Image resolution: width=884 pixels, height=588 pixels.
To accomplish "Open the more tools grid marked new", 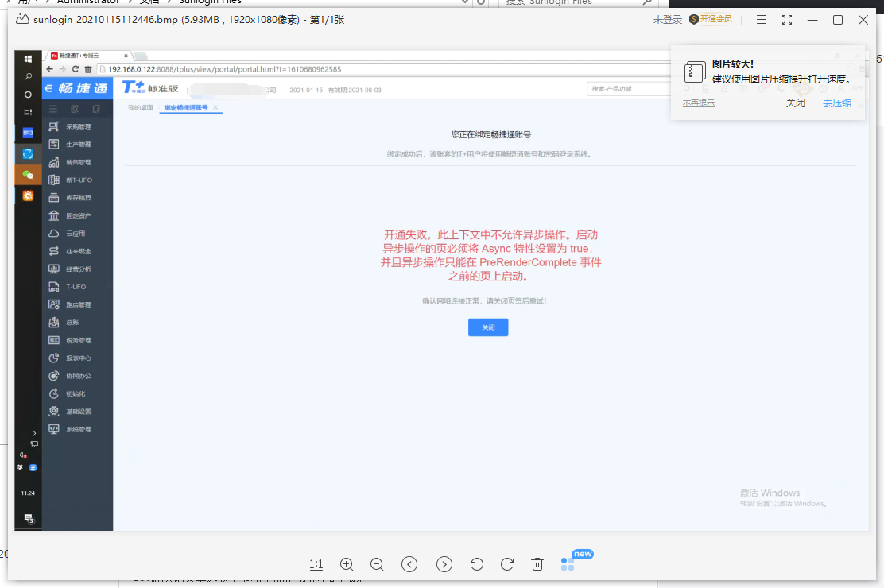I will (568, 563).
